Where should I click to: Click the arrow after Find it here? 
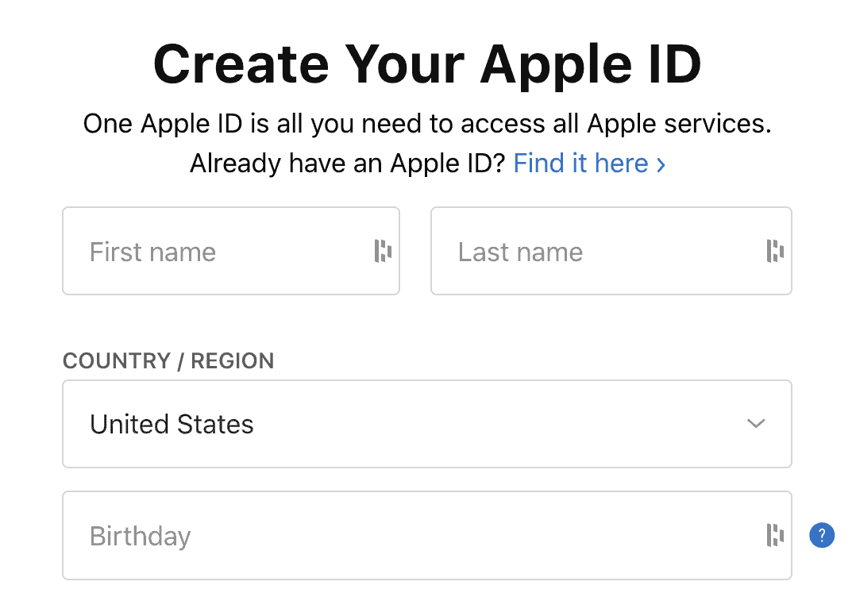point(661,164)
